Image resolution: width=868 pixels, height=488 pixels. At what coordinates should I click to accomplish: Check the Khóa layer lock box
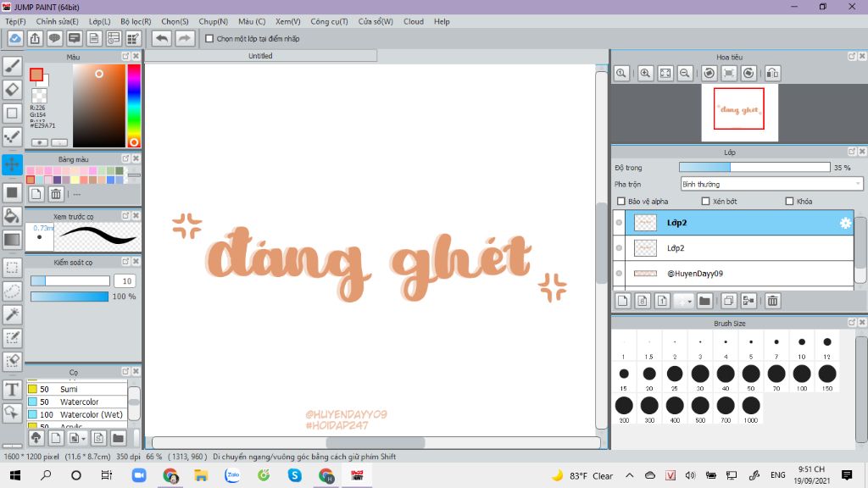tap(789, 202)
